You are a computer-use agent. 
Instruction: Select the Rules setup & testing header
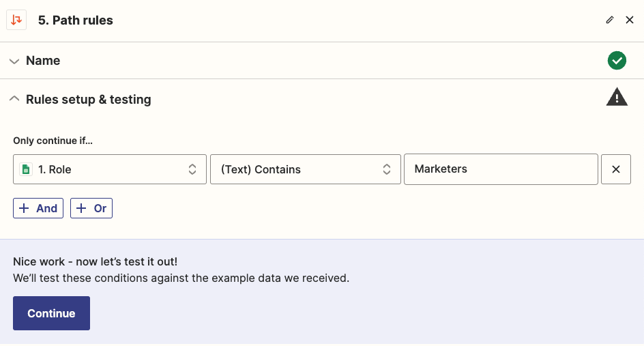click(322, 99)
